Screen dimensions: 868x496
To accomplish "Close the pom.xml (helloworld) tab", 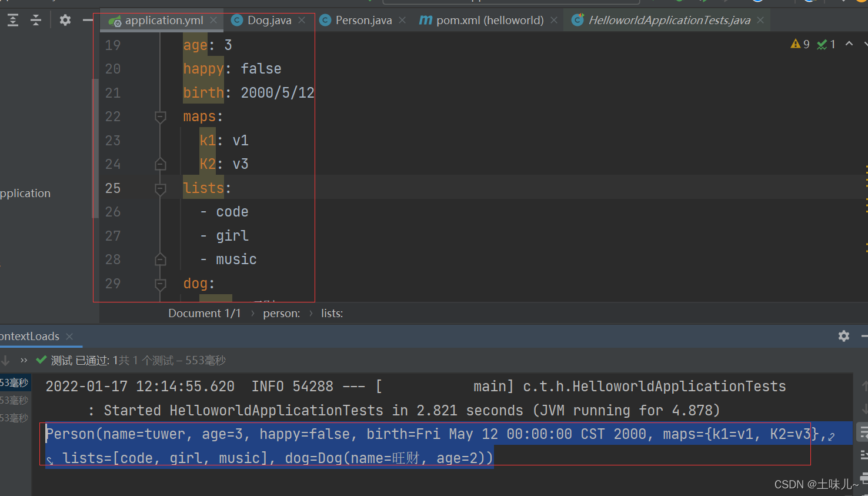I will click(x=554, y=20).
